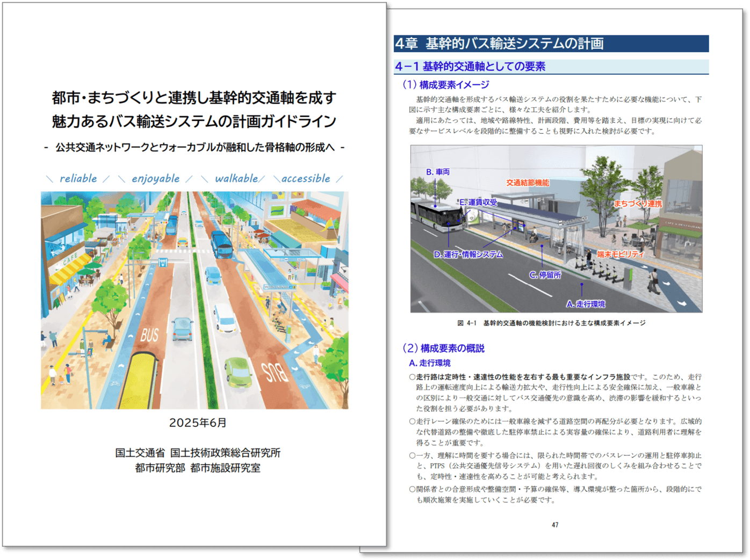Click the A.走行環境 label in the diagram

click(x=586, y=304)
